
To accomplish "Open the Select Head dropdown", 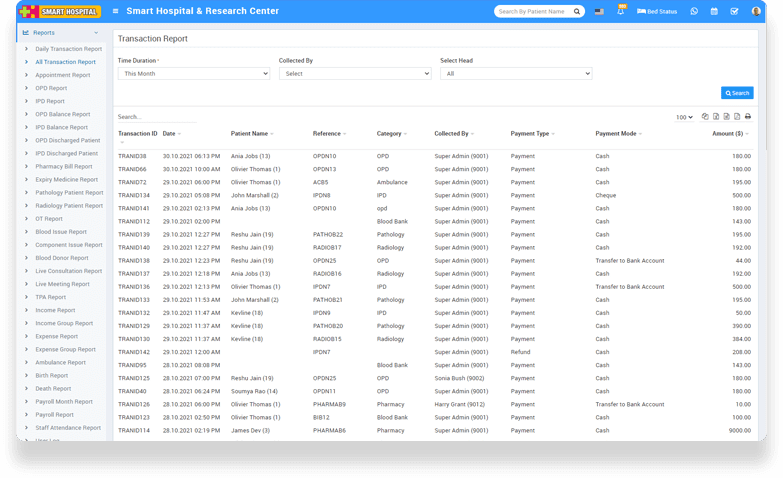I will click(x=516, y=73).
